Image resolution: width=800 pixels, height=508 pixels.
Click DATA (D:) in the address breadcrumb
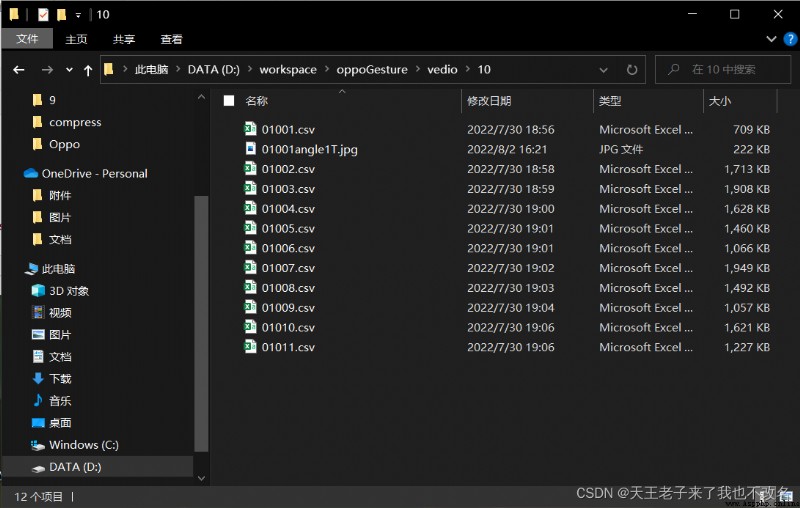[x=214, y=69]
